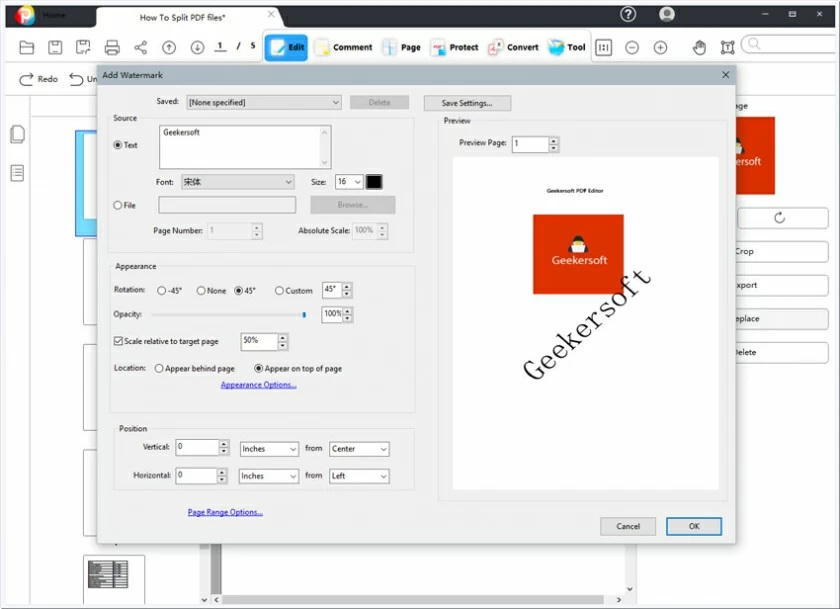Screen dimensions: 840x609
Task: Open the page thumbnails panel
Action: pos(17,135)
